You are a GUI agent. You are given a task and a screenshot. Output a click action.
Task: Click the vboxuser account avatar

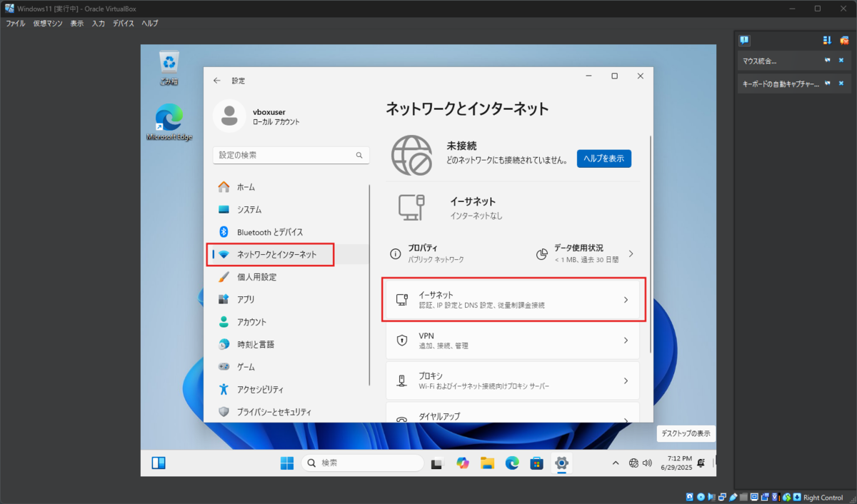(x=229, y=117)
